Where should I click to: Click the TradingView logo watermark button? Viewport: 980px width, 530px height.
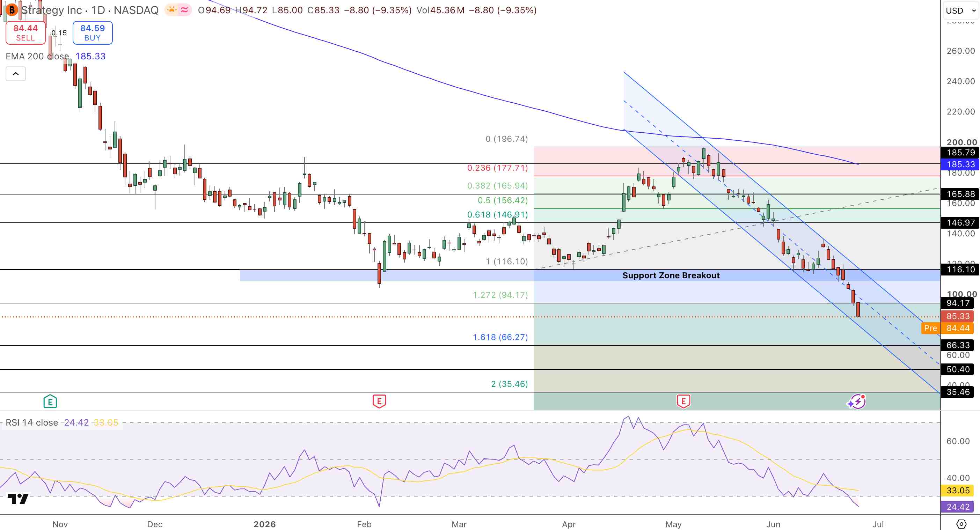coord(18,499)
